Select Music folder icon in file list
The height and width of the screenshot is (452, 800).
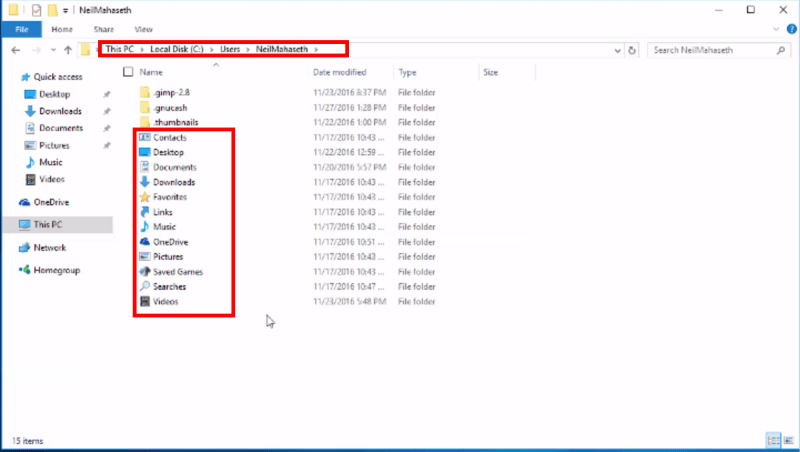(x=145, y=227)
